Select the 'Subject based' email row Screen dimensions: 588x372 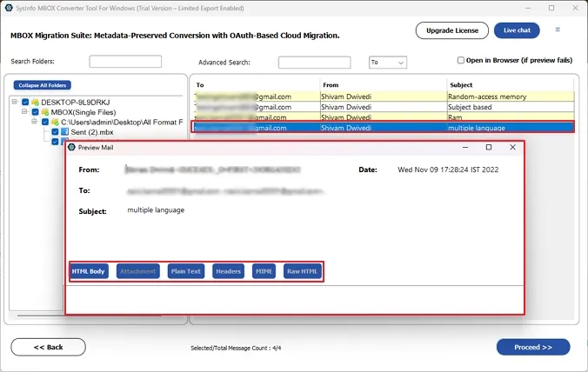[x=384, y=107]
